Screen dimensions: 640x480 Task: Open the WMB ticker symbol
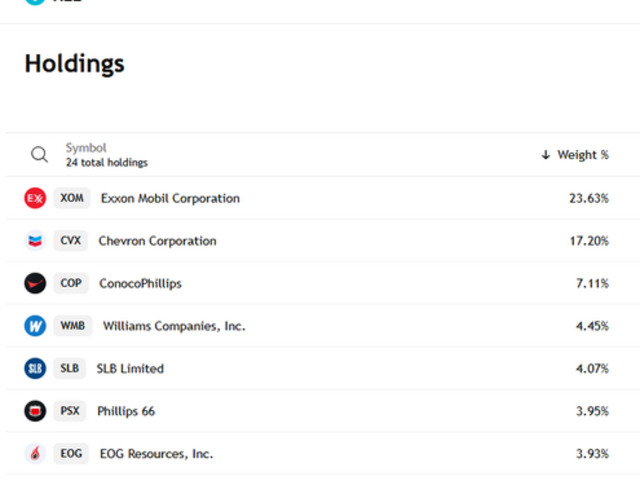[73, 326]
